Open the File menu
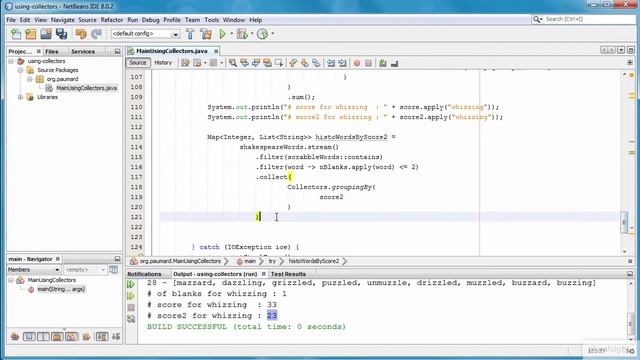Viewport: 640px width, 360px height. coord(11,20)
